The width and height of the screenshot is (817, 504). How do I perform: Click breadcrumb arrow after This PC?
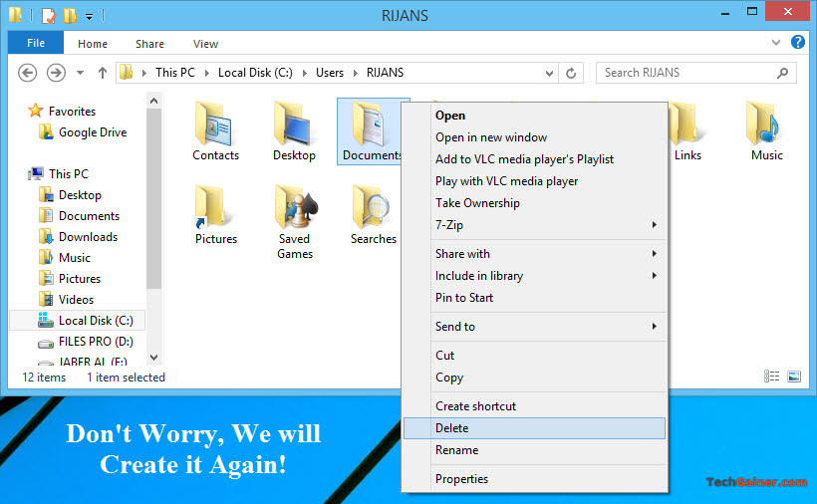tap(207, 73)
